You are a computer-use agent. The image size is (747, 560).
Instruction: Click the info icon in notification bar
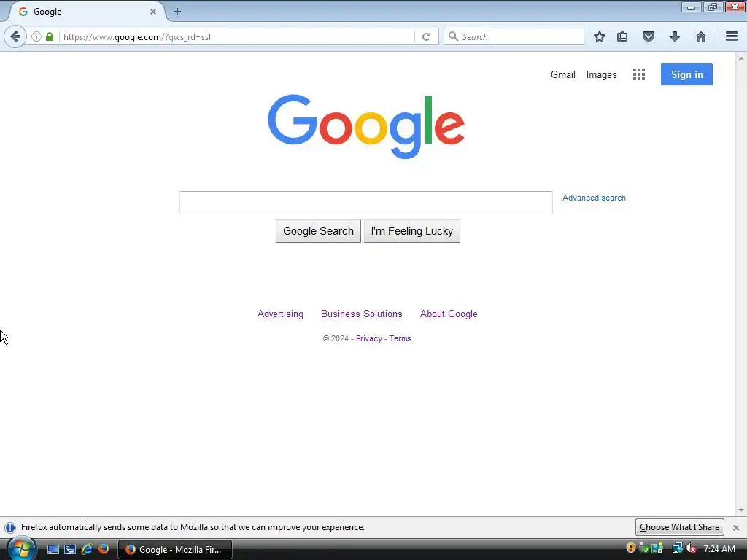[10, 528]
